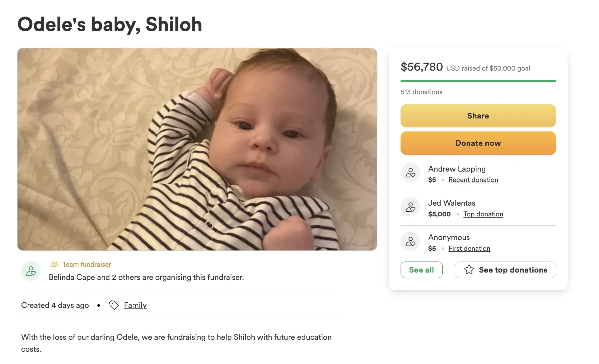This screenshot has width=599, height=364.
Task: Click the star icon in See top donations
Action: click(x=469, y=270)
